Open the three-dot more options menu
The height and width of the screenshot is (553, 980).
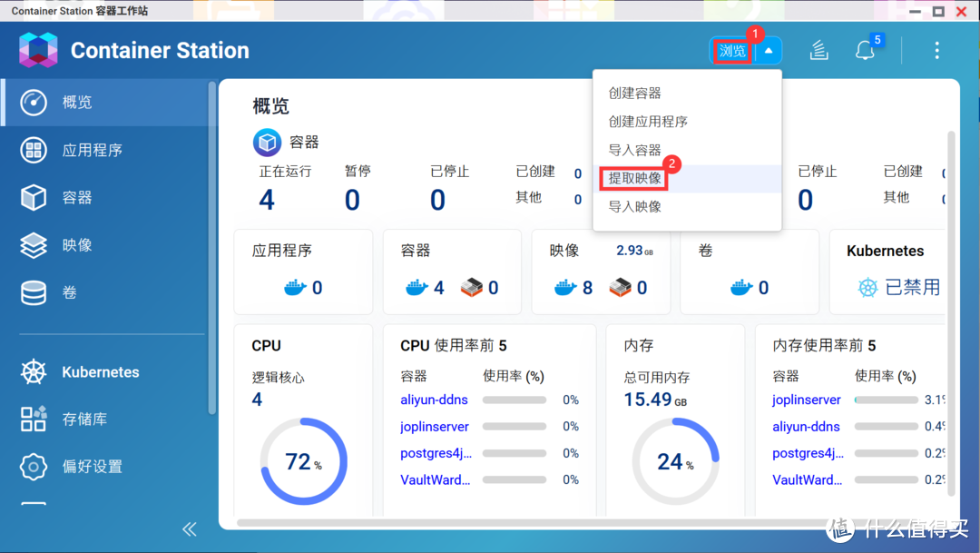pos(936,50)
